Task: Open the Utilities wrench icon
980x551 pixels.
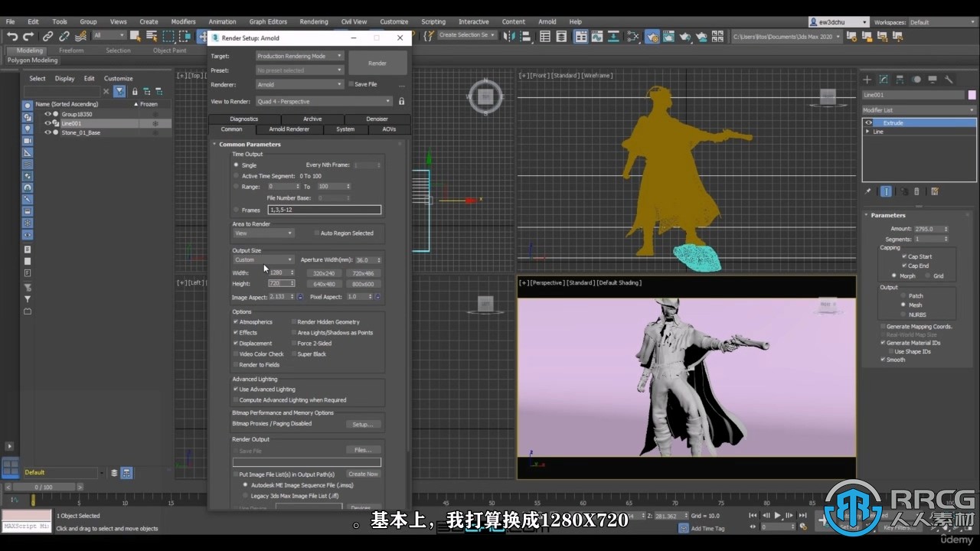Action: 949,79
